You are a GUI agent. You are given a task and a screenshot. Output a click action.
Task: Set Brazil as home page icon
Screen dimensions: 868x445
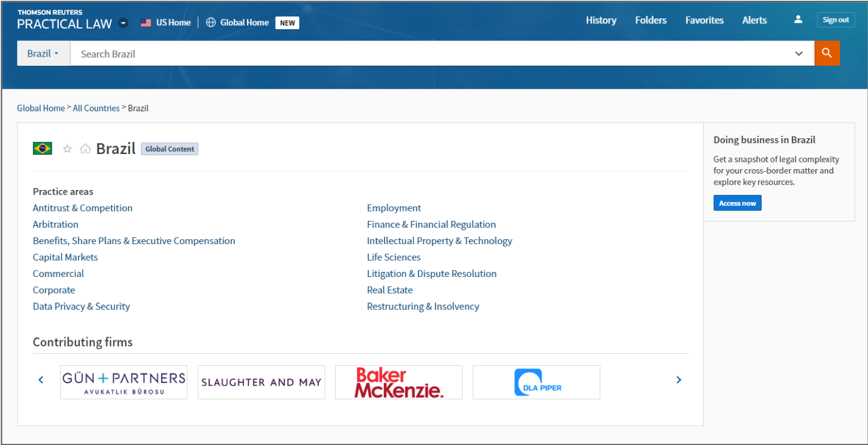click(x=85, y=149)
